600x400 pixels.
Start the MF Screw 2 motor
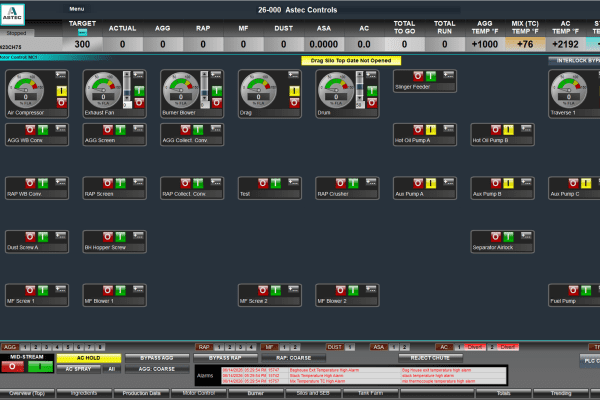point(276,291)
